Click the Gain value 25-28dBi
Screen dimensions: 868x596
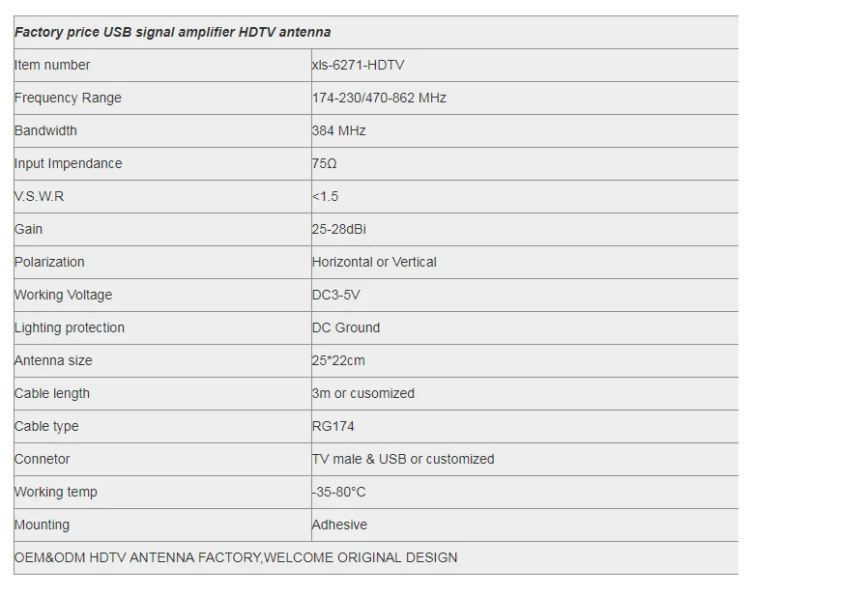point(338,229)
